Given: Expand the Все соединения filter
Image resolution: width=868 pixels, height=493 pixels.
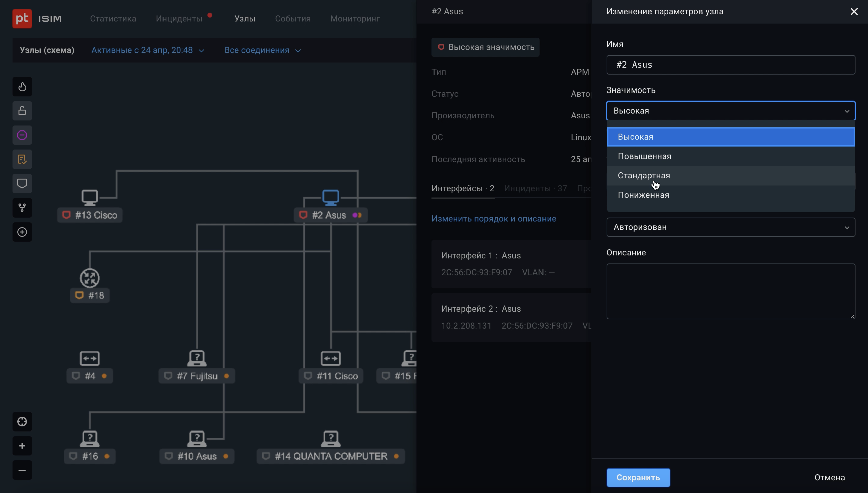Looking at the screenshot, I should click(262, 50).
